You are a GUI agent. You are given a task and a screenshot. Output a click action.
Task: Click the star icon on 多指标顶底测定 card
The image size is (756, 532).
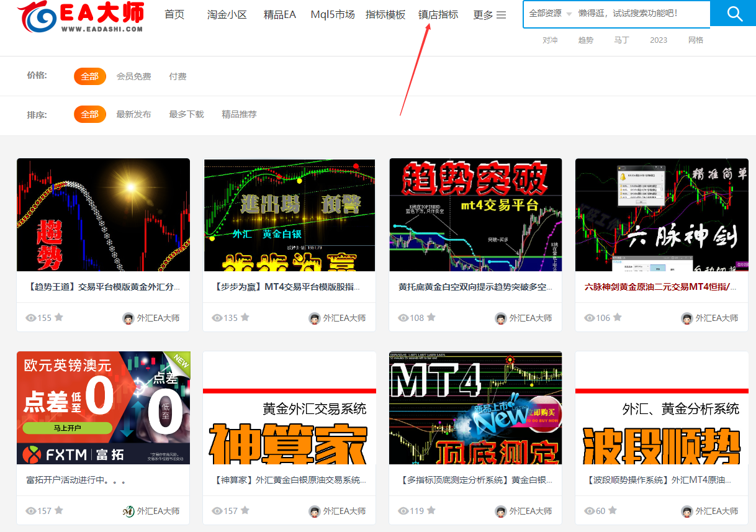(431, 510)
